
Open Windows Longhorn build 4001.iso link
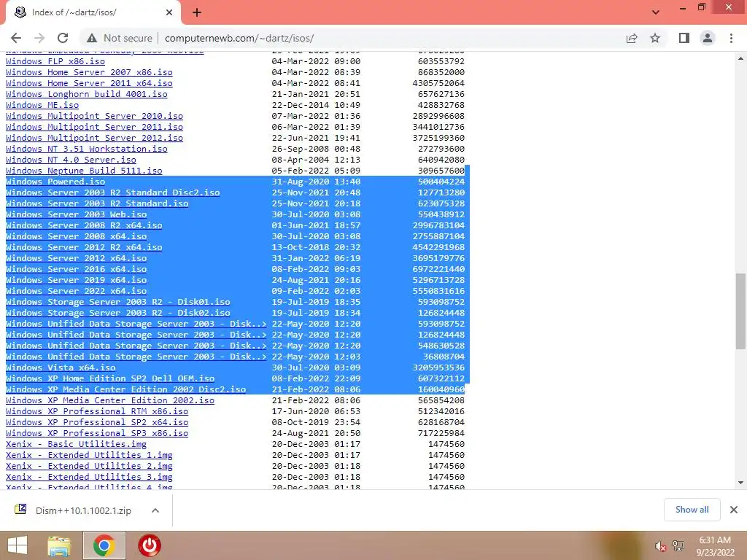[x=87, y=94]
